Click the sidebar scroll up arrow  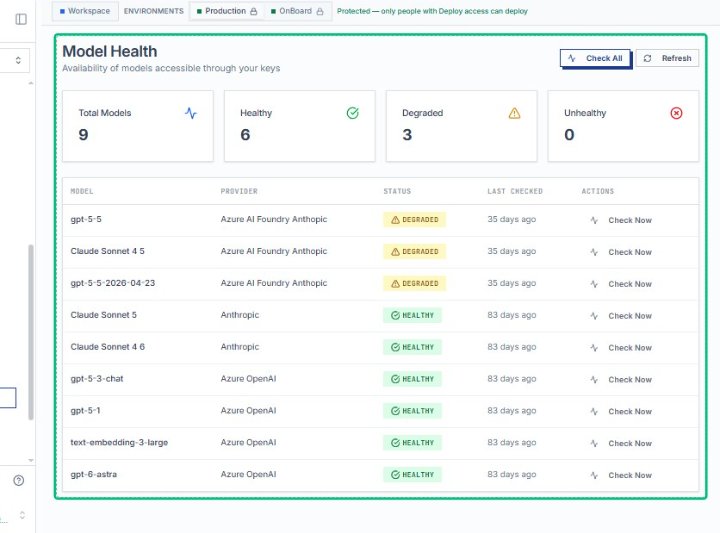(x=31, y=84)
